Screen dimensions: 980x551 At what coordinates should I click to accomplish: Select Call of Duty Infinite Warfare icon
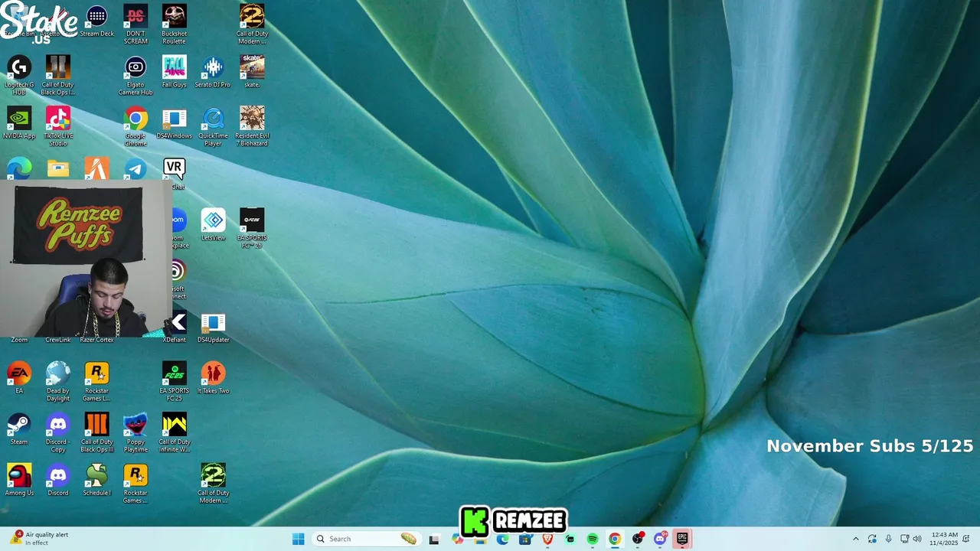coord(174,433)
